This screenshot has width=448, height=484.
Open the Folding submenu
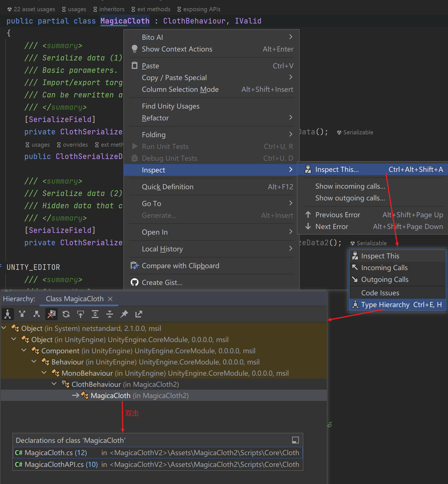[x=212, y=135]
